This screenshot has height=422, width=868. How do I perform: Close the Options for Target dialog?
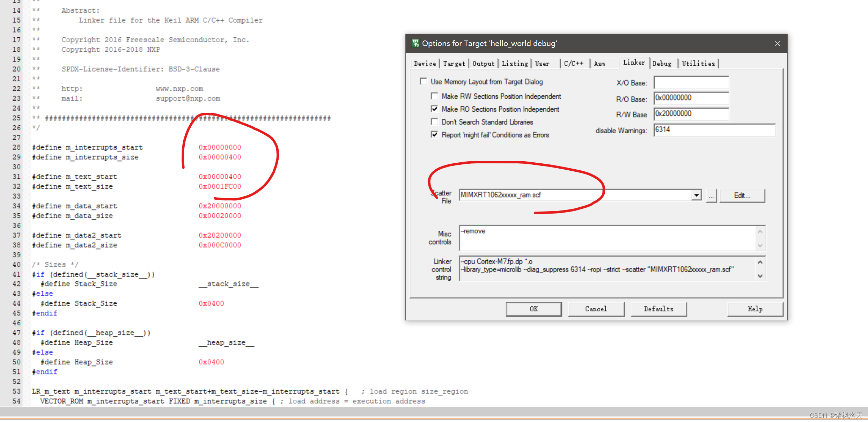point(777,44)
